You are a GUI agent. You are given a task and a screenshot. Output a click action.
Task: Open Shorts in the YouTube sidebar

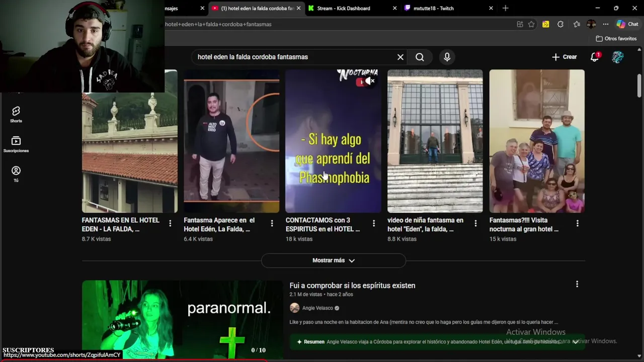click(x=16, y=114)
